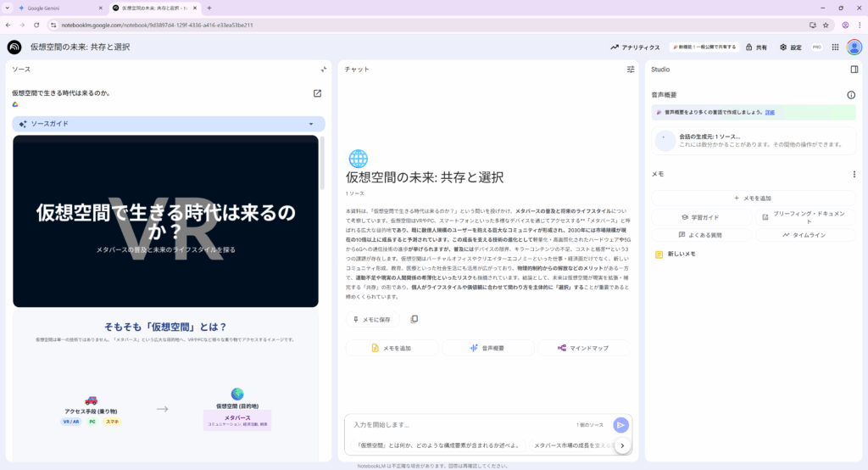Click メモを追加 in chat panel
This screenshot has width=868, height=470.
point(392,348)
